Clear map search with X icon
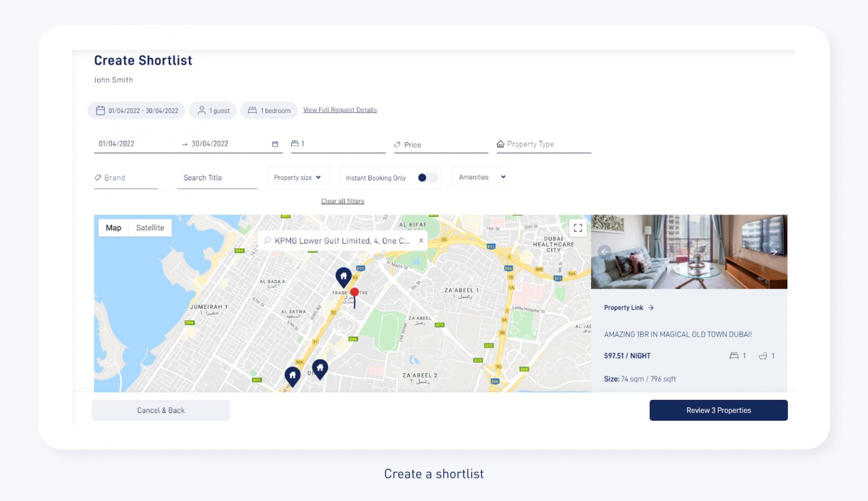The height and width of the screenshot is (501, 868). 421,241
